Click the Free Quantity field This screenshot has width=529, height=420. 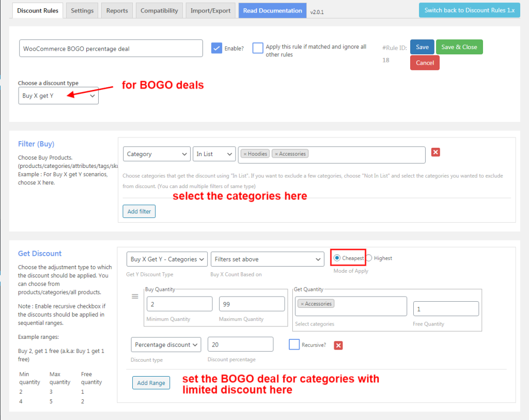(x=446, y=309)
